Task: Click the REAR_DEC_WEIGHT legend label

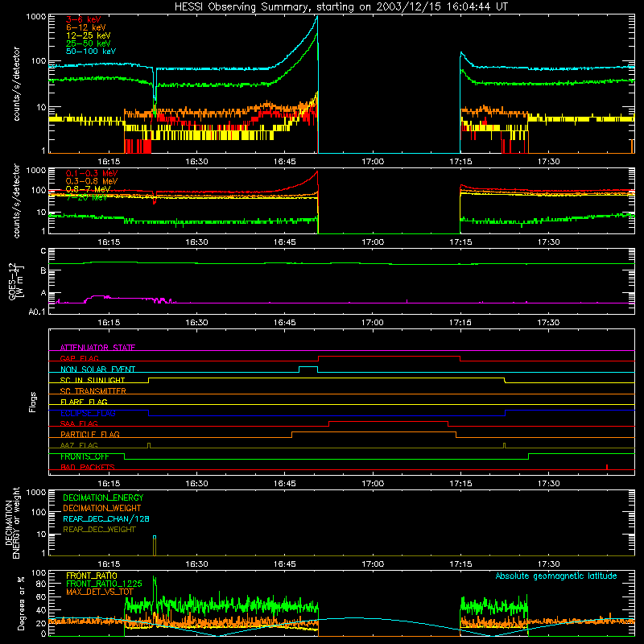Action: tap(99, 530)
